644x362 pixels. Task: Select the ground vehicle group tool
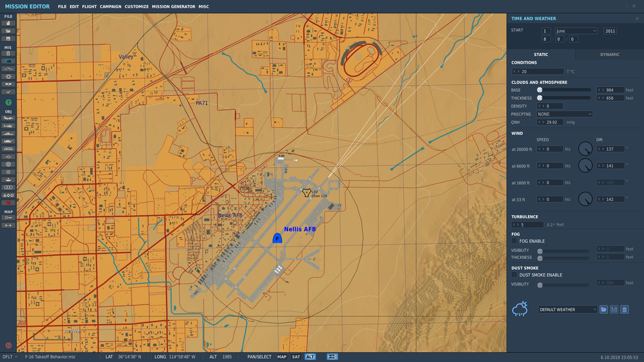click(8, 141)
